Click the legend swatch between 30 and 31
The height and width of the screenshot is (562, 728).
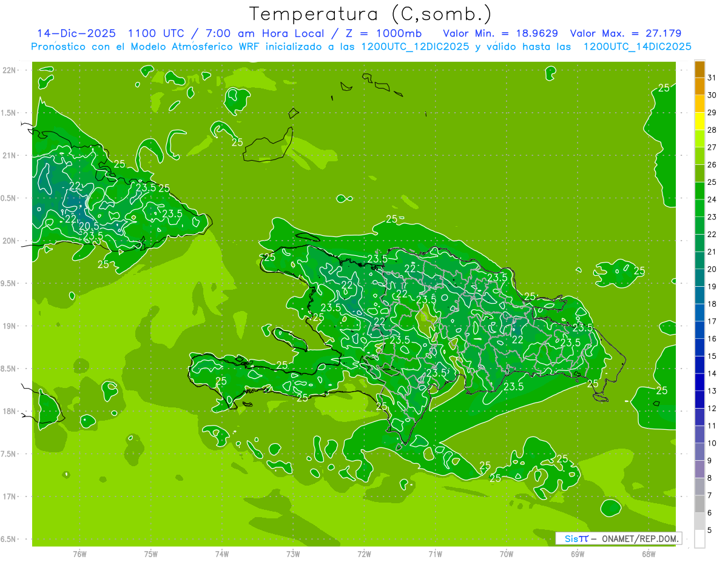(699, 86)
